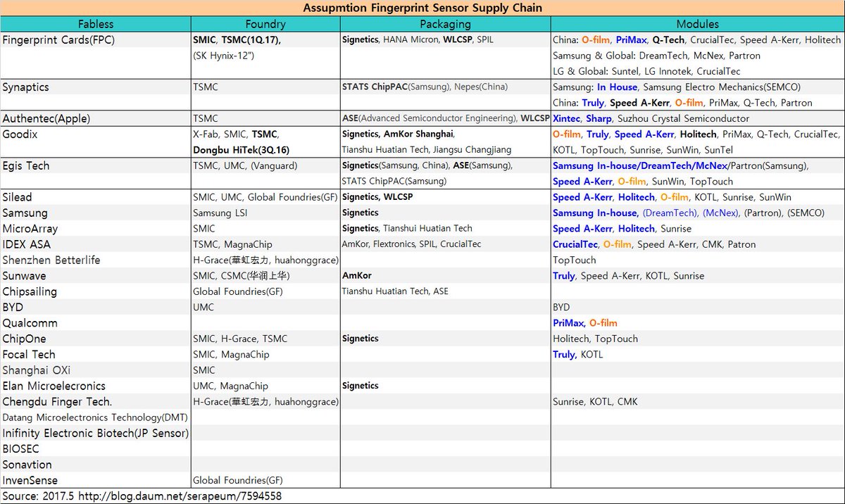Image resolution: width=845 pixels, height=504 pixels.
Task: Select the 'Fabless' column header
Action: [96, 24]
